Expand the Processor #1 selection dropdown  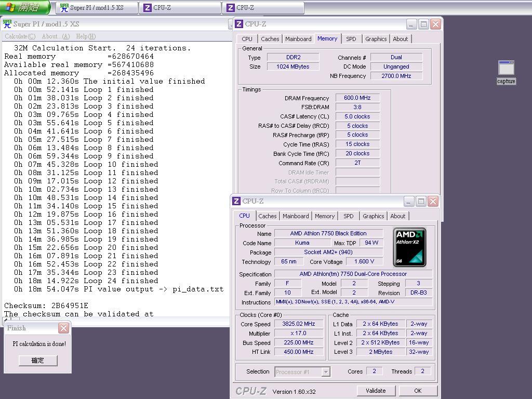tap(326, 372)
